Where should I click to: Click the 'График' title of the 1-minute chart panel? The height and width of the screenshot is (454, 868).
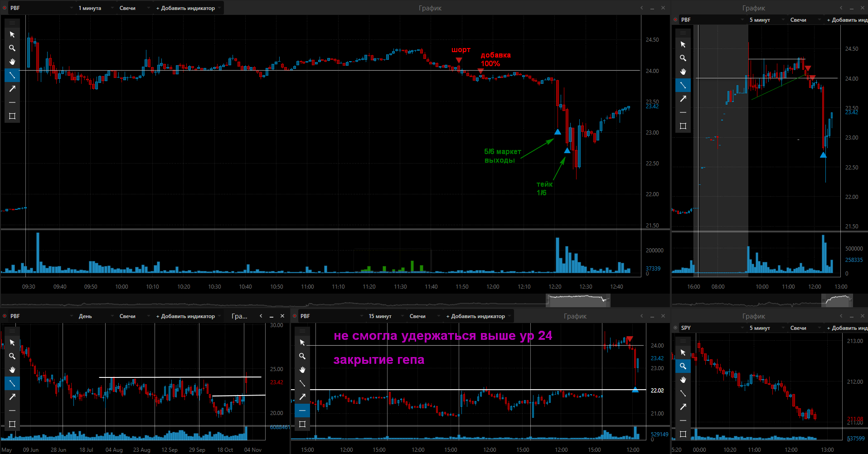coord(430,8)
